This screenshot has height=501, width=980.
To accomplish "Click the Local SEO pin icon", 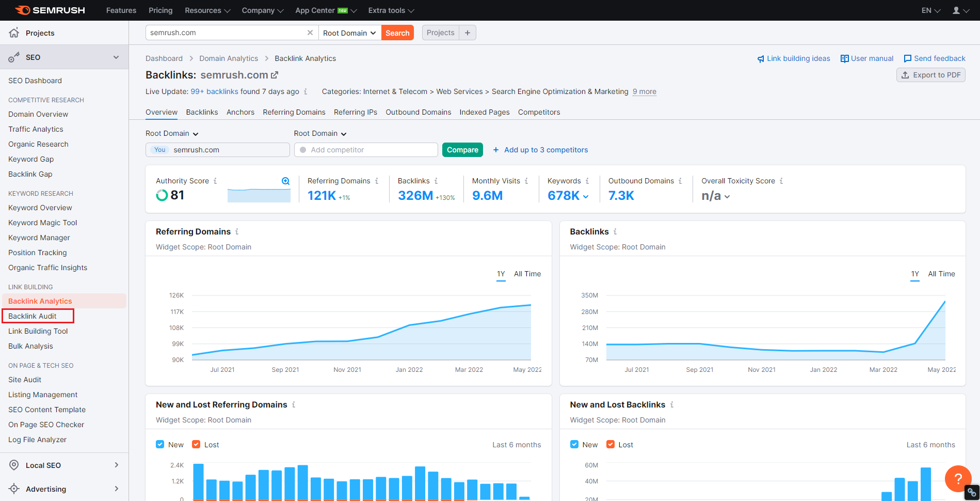I will tap(14, 465).
